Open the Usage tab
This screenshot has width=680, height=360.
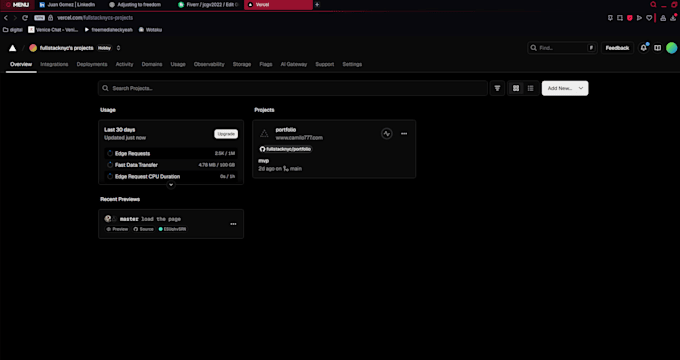point(178,64)
